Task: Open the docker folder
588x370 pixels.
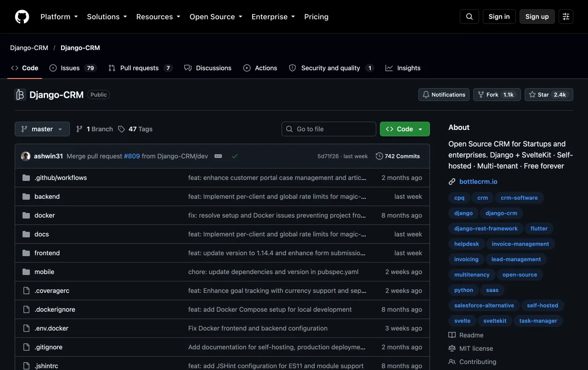Action: click(45, 215)
